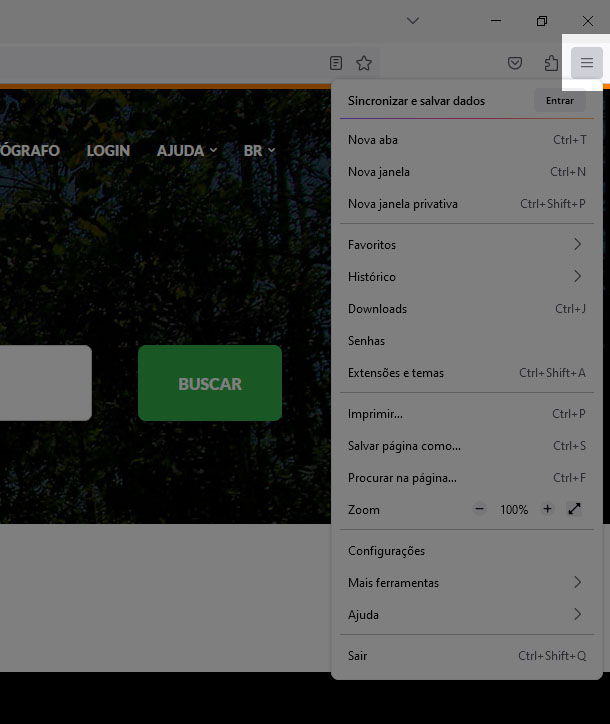This screenshot has height=724, width=610.
Task: Choose Nova janela from the menu
Action: pos(466,172)
